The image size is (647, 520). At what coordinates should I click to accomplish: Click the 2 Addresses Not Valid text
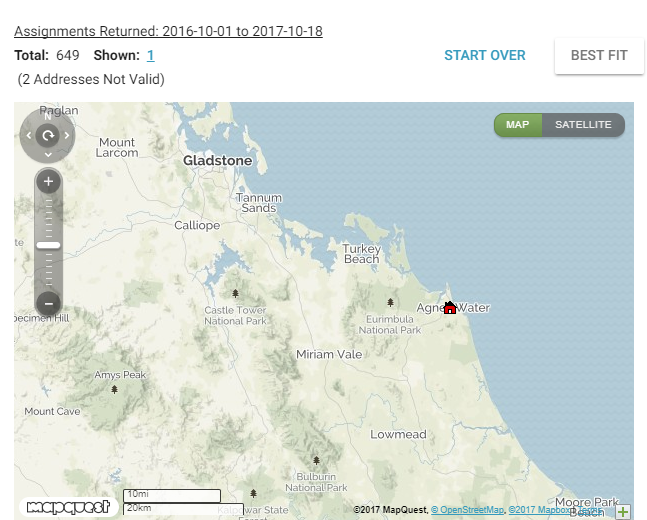[x=91, y=79]
